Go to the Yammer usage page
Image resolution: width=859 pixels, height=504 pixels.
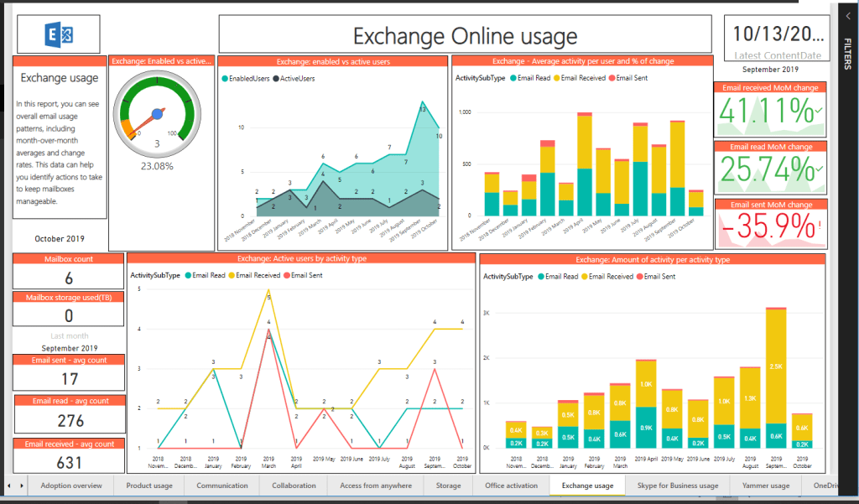763,486
